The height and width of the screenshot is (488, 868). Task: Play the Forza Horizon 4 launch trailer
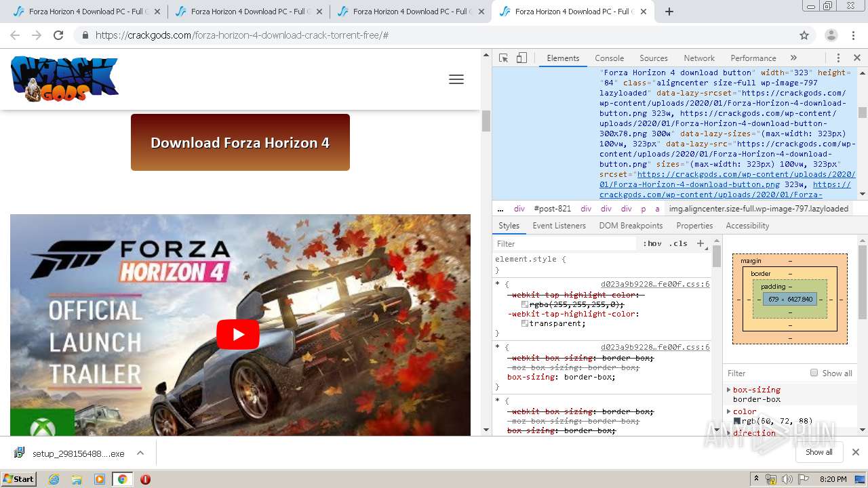(x=238, y=334)
